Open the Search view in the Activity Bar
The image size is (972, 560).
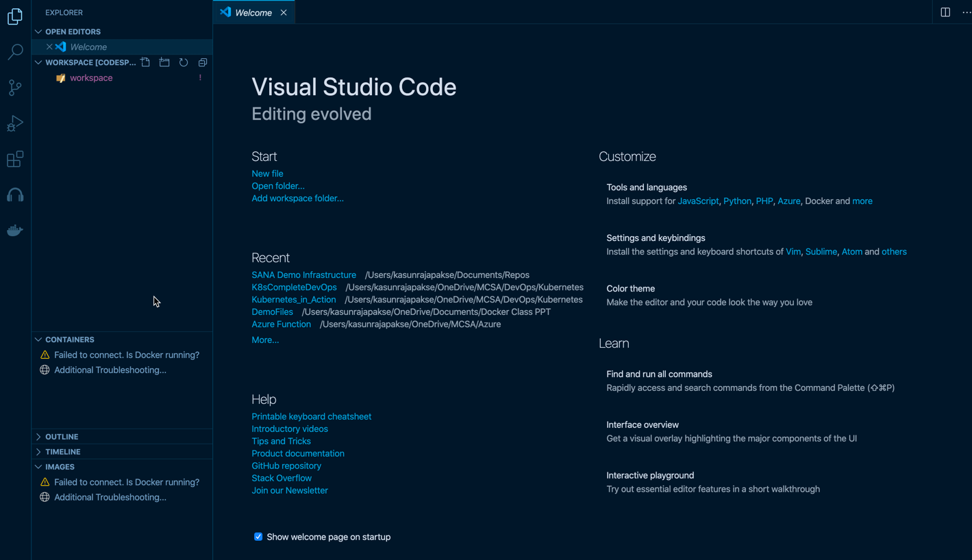tap(15, 52)
